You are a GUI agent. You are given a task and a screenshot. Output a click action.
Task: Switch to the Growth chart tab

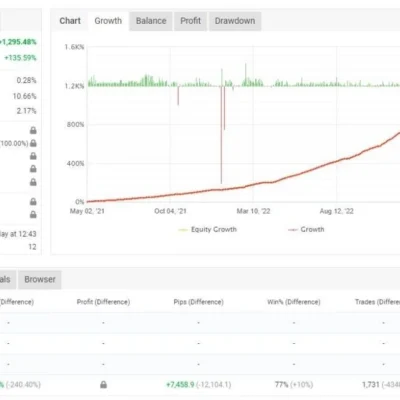108,21
